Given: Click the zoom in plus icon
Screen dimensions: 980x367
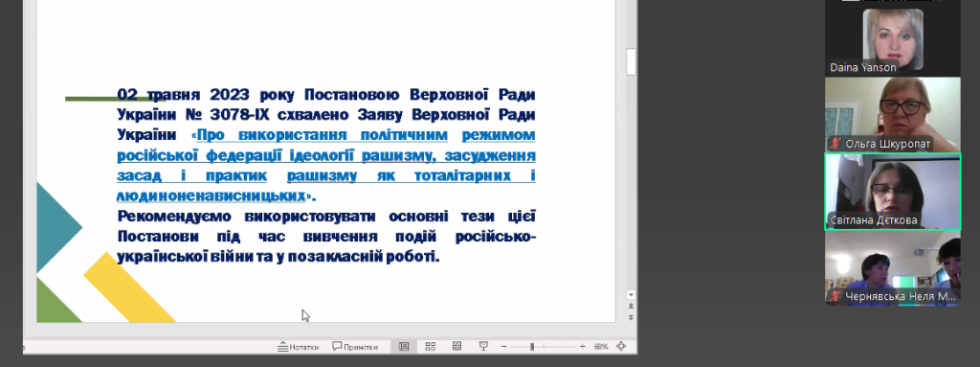Looking at the screenshot, I should click(x=583, y=346).
